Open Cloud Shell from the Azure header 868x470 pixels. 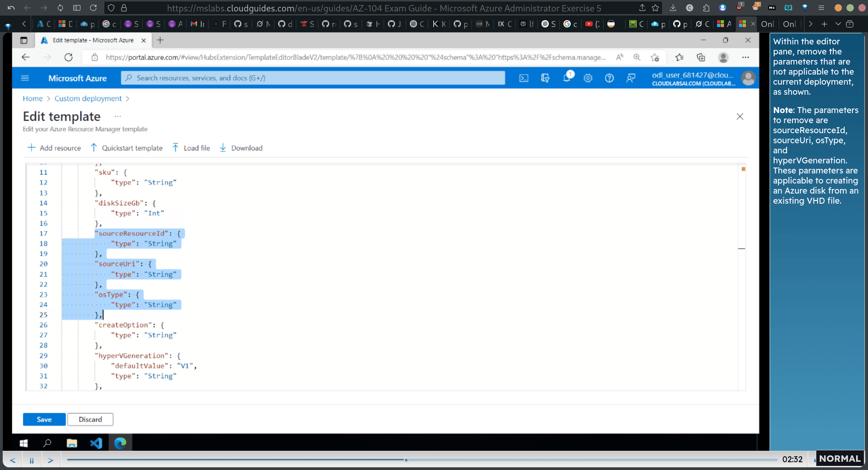point(524,78)
